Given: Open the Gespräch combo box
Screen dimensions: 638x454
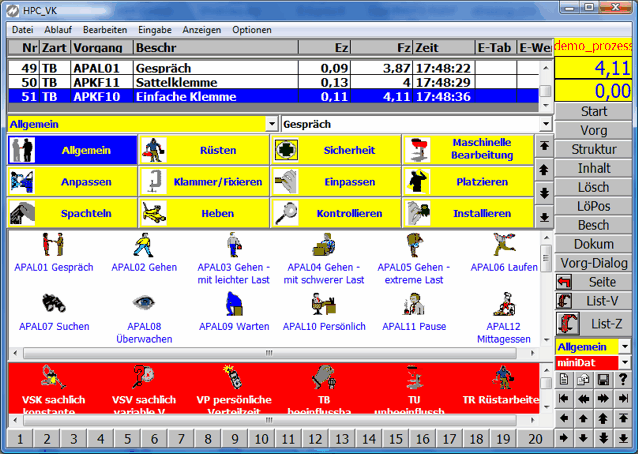Looking at the screenshot, I should [544, 124].
